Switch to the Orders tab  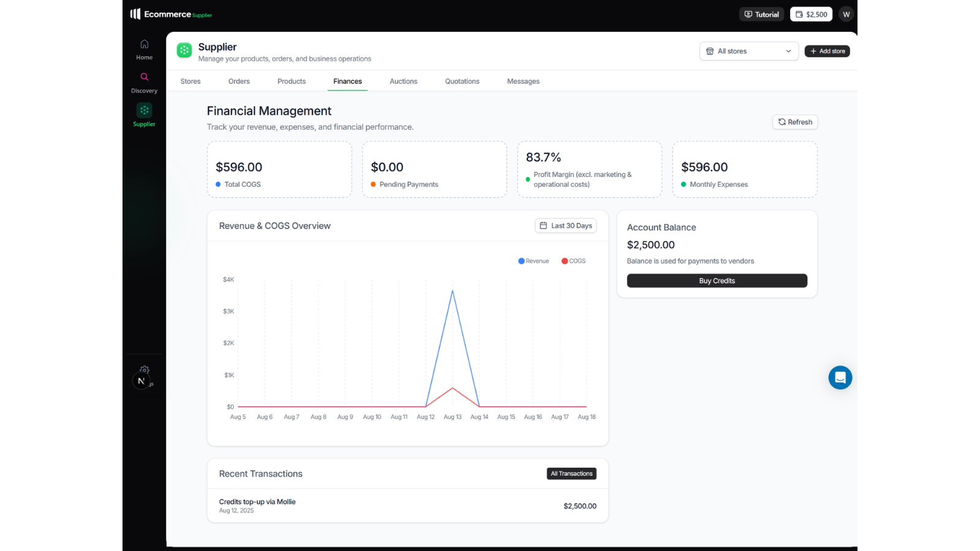pos(239,81)
